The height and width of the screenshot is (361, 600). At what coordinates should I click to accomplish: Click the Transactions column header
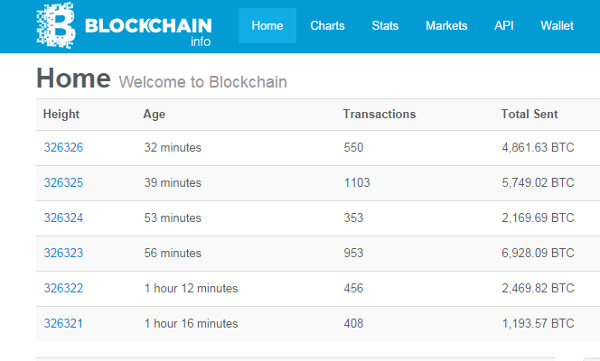[x=379, y=114]
